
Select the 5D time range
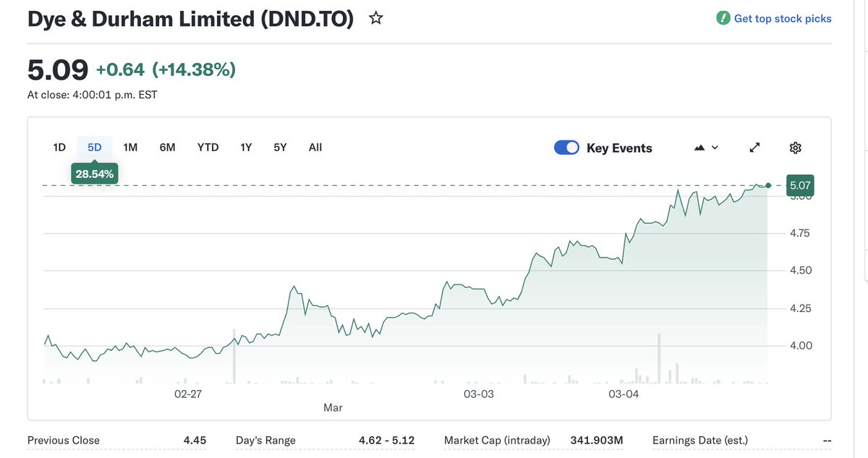[95, 147]
